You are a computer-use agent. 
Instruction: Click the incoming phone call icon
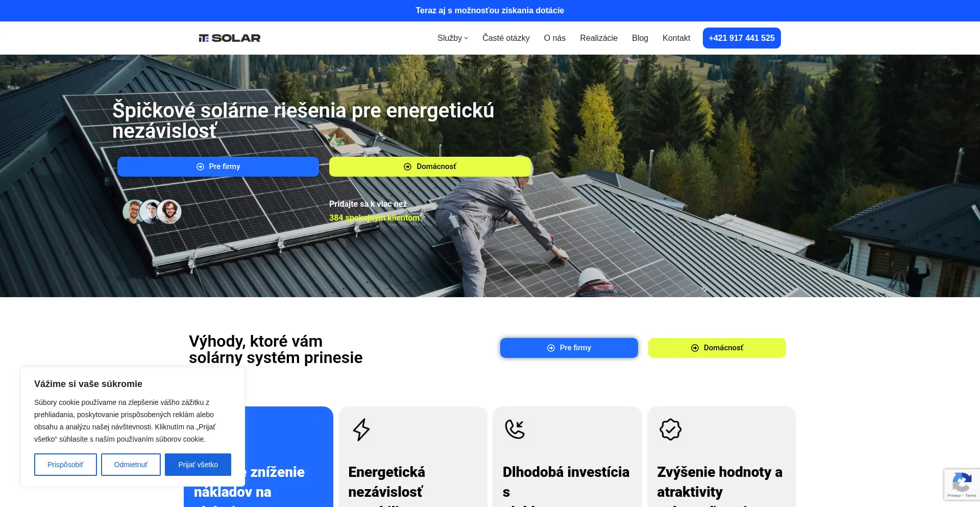514,429
